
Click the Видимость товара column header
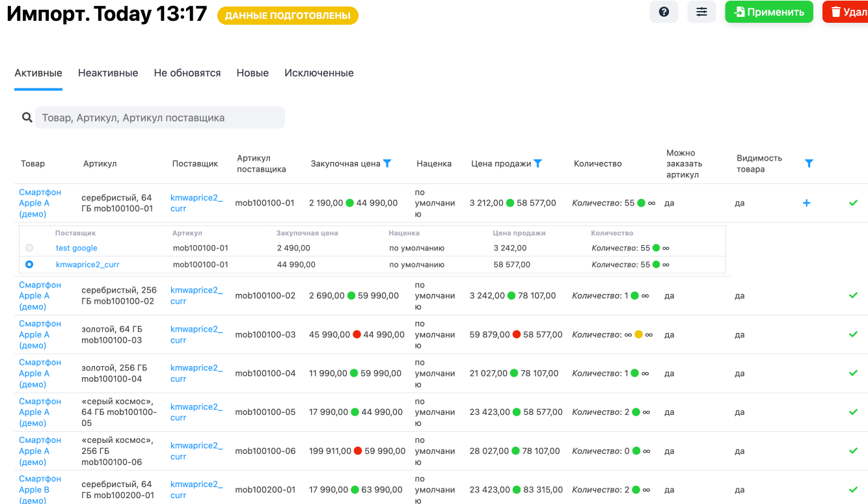759,163
